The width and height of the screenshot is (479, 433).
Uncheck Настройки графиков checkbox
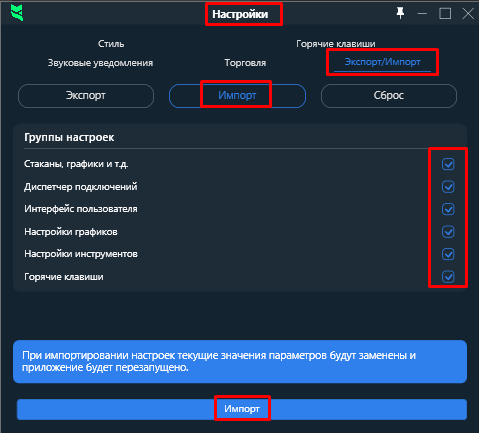[448, 232]
